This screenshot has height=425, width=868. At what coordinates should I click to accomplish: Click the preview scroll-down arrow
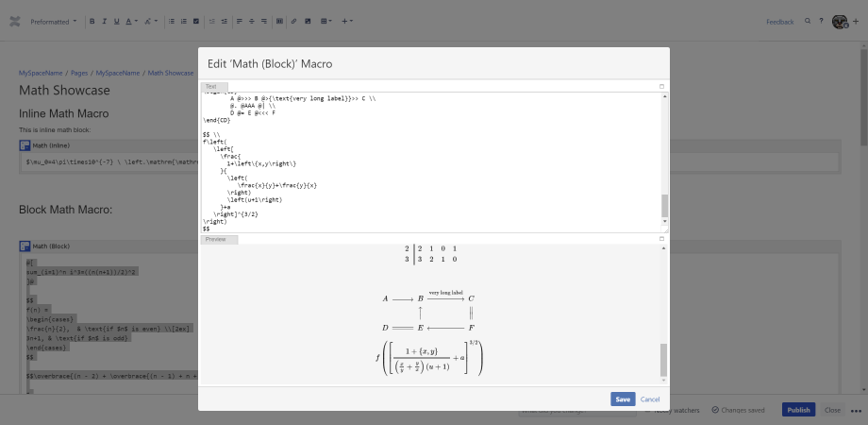coord(663,380)
